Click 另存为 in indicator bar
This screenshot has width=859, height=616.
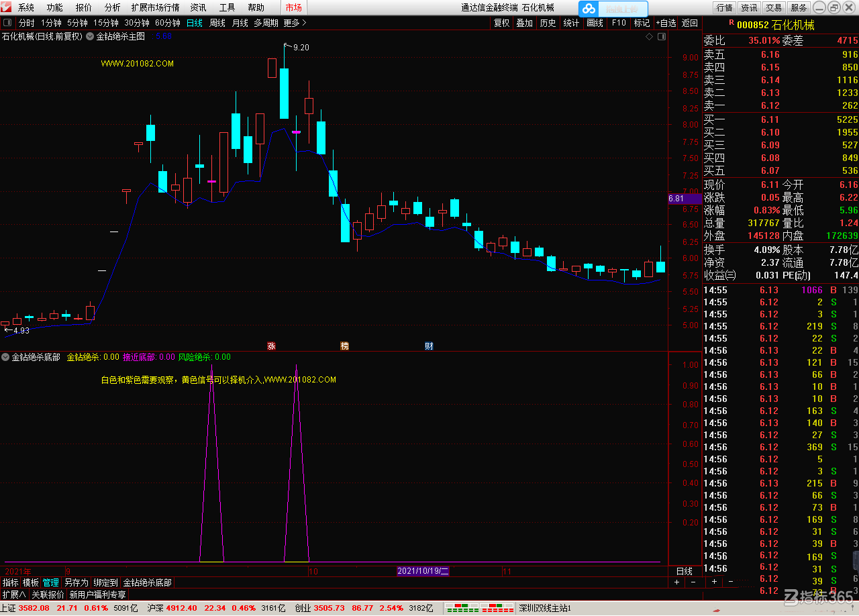click(x=76, y=582)
